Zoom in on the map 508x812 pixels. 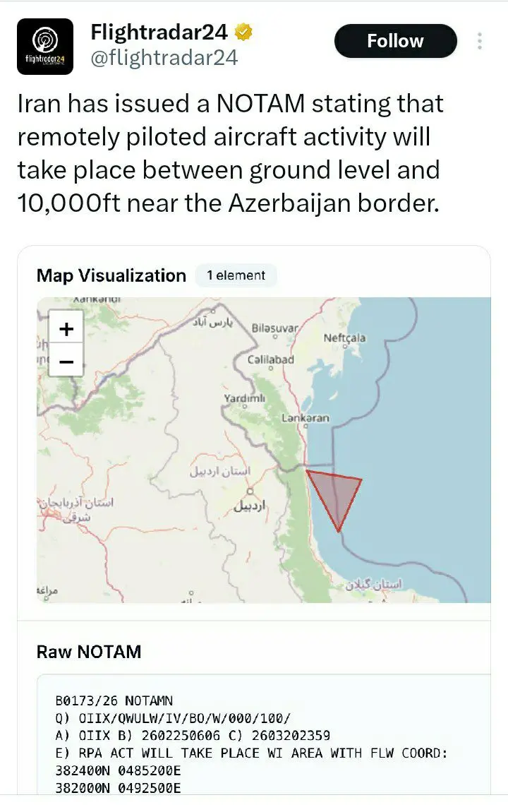click(66, 328)
